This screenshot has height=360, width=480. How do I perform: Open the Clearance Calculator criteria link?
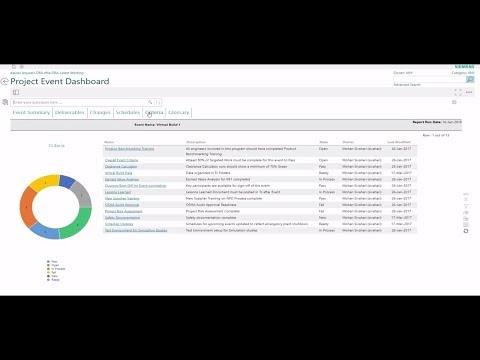tap(121, 167)
